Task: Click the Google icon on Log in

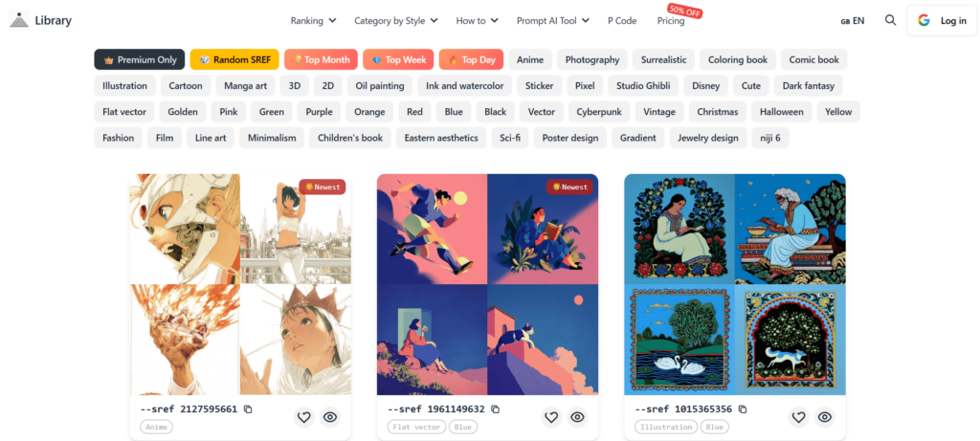Action: (924, 21)
